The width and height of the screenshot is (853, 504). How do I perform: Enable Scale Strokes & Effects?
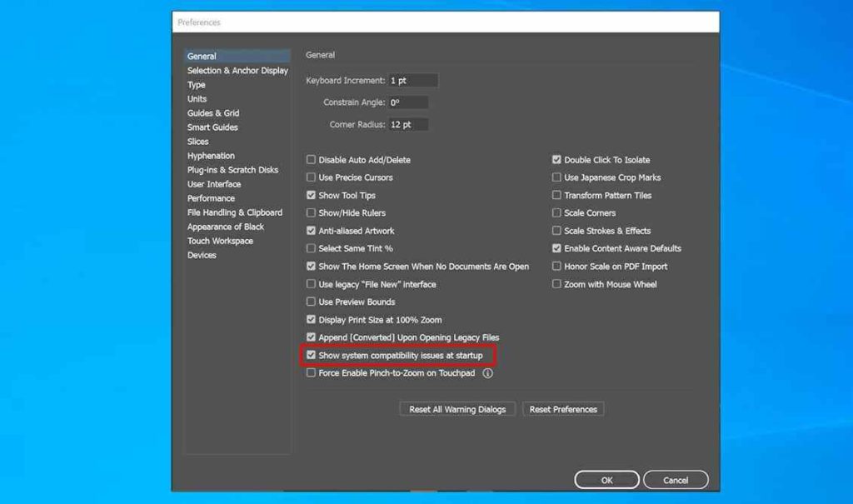click(x=556, y=231)
